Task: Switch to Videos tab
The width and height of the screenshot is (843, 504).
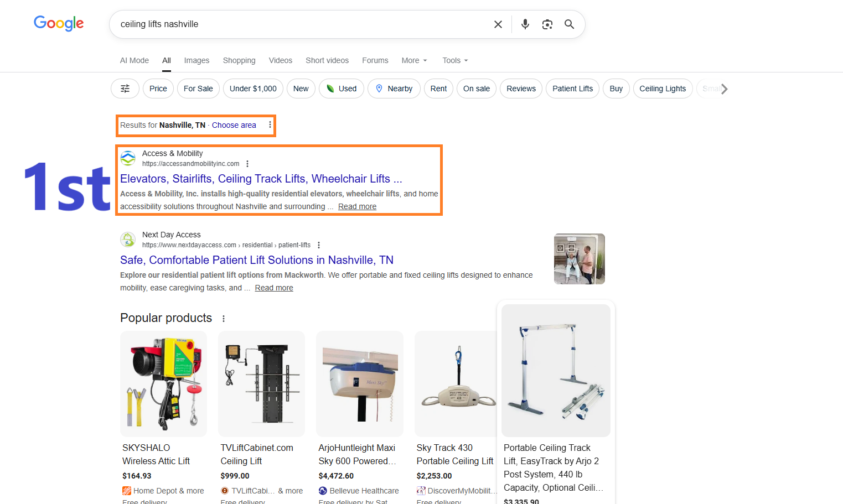Action: click(281, 60)
